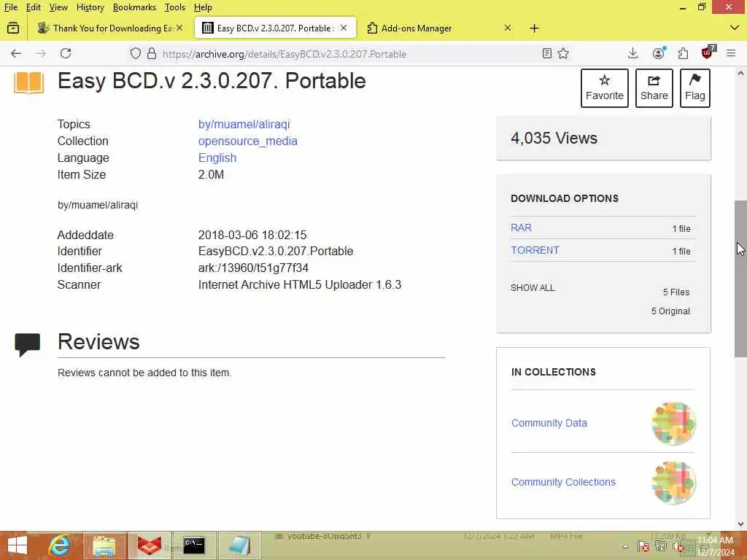Click the Firefox View icon
Screen dimensions: 747x560
pyautogui.click(x=13, y=28)
